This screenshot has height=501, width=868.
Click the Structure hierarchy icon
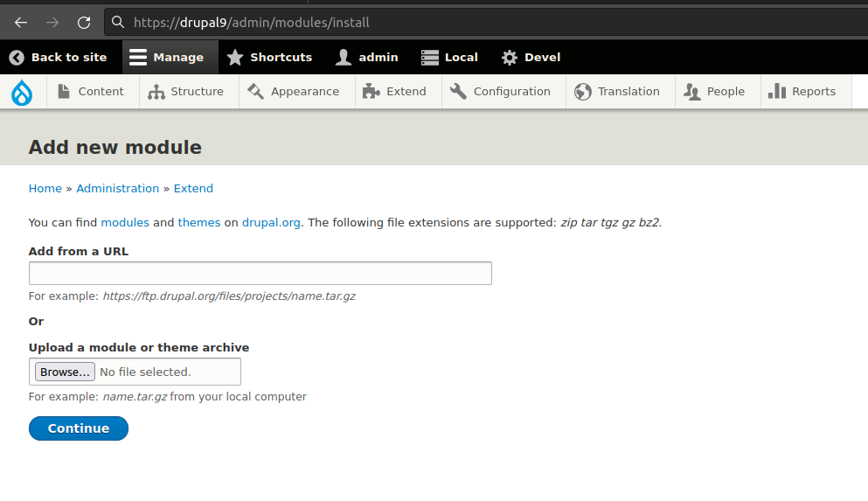point(156,92)
